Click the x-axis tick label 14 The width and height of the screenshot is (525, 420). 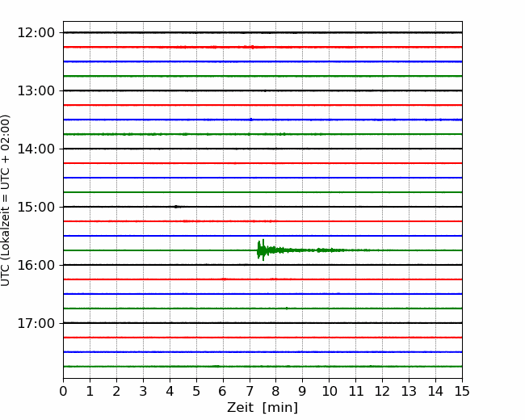click(x=435, y=391)
